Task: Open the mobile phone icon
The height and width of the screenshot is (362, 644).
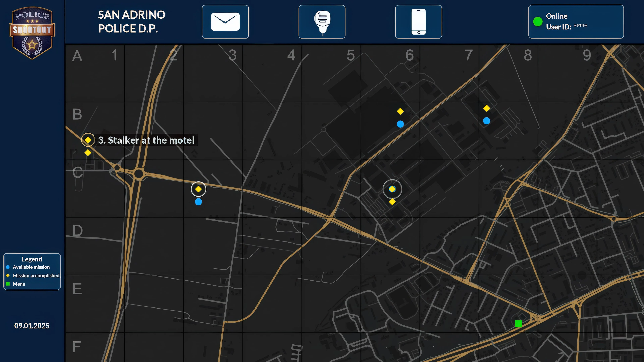Action: (418, 21)
